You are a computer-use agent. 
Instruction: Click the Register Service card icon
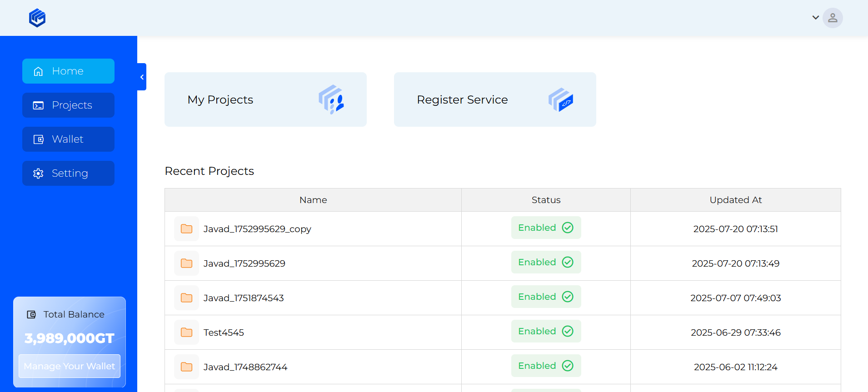click(561, 99)
